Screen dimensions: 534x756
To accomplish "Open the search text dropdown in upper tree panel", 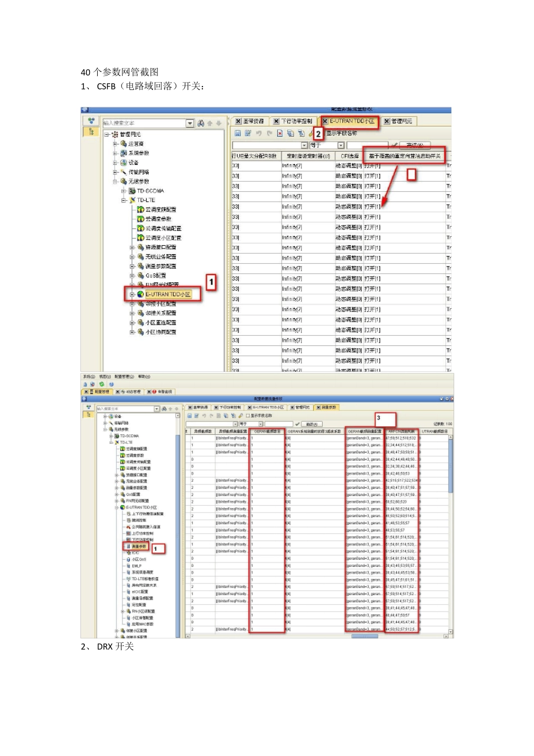I will [x=189, y=123].
